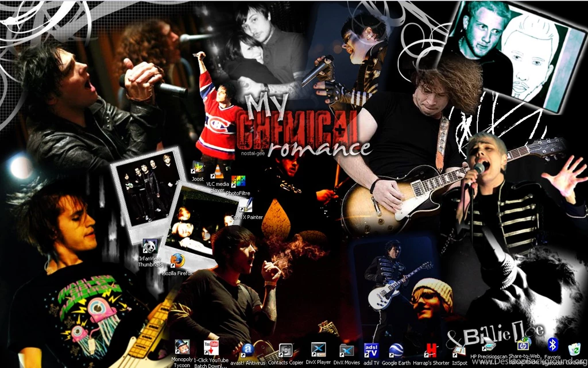The width and height of the screenshot is (588, 368).
Task: Select the DivX Movies folder icon
Action: tap(346, 351)
